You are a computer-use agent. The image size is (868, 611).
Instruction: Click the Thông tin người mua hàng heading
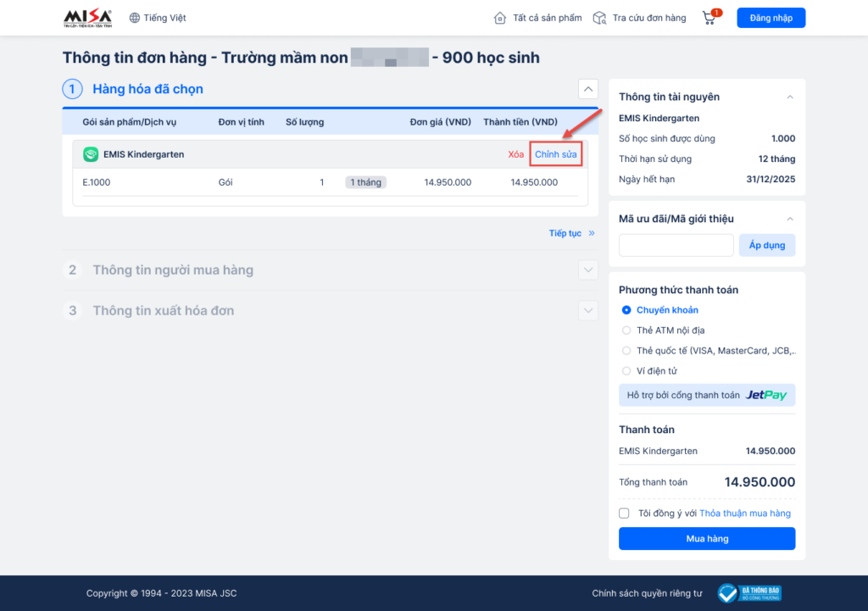pos(173,270)
